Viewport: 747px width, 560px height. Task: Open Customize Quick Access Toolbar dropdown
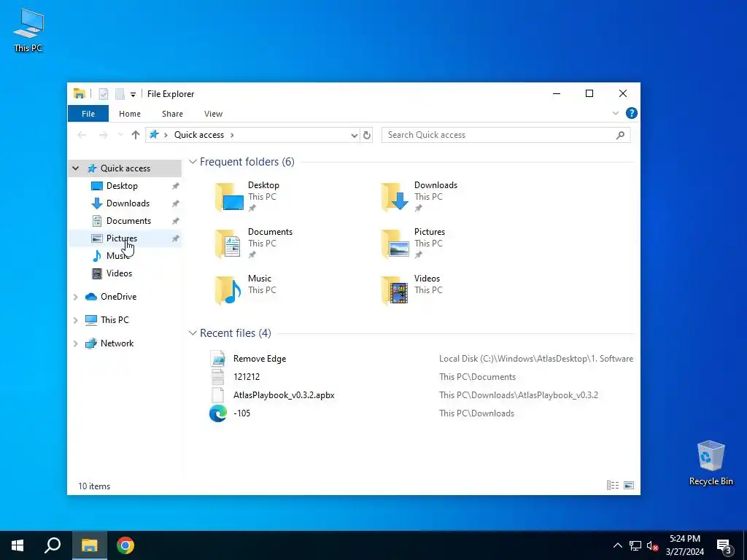click(133, 94)
